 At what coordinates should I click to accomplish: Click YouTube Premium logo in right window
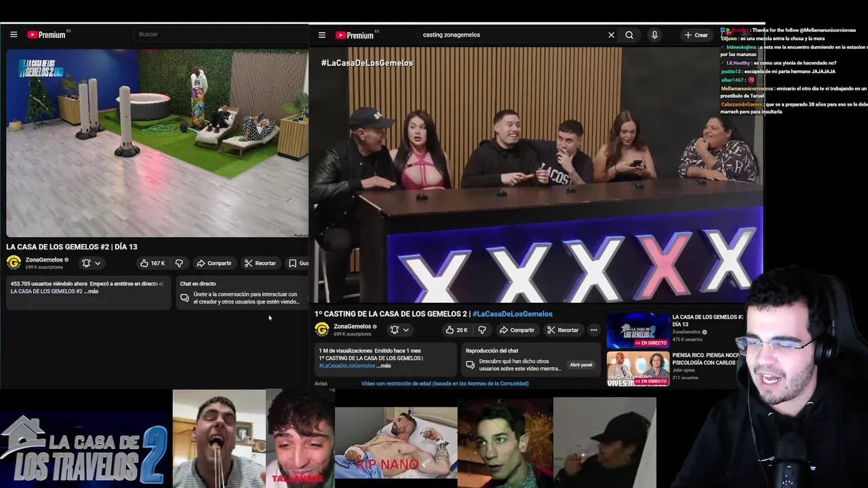(355, 35)
